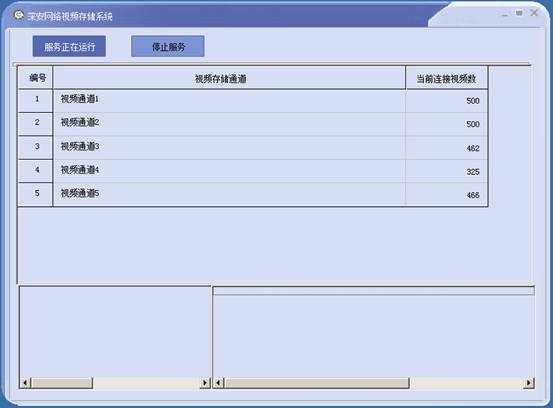Viewport: 553px width, 408px height.
Task: Click the 服务正在运行 status button
Action: pyautogui.click(x=69, y=46)
